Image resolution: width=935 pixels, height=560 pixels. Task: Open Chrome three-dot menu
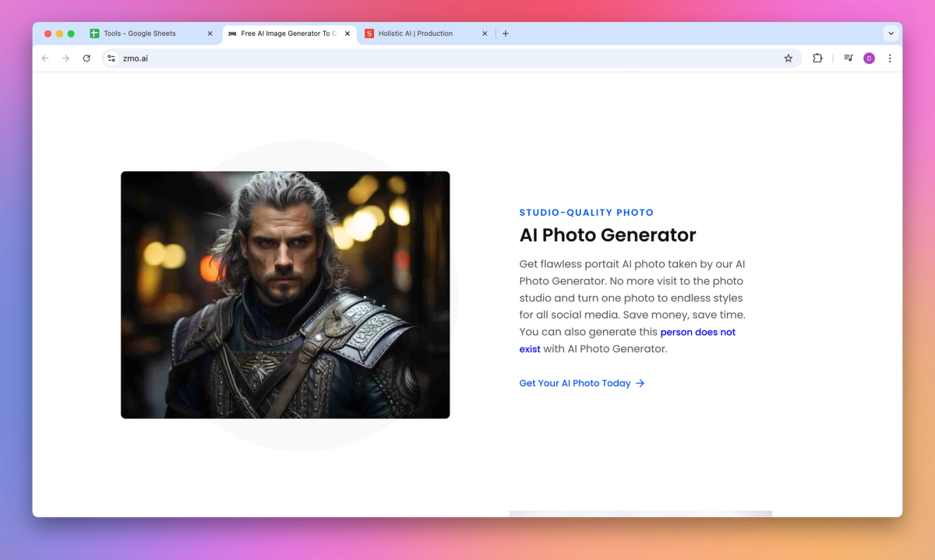coord(890,58)
